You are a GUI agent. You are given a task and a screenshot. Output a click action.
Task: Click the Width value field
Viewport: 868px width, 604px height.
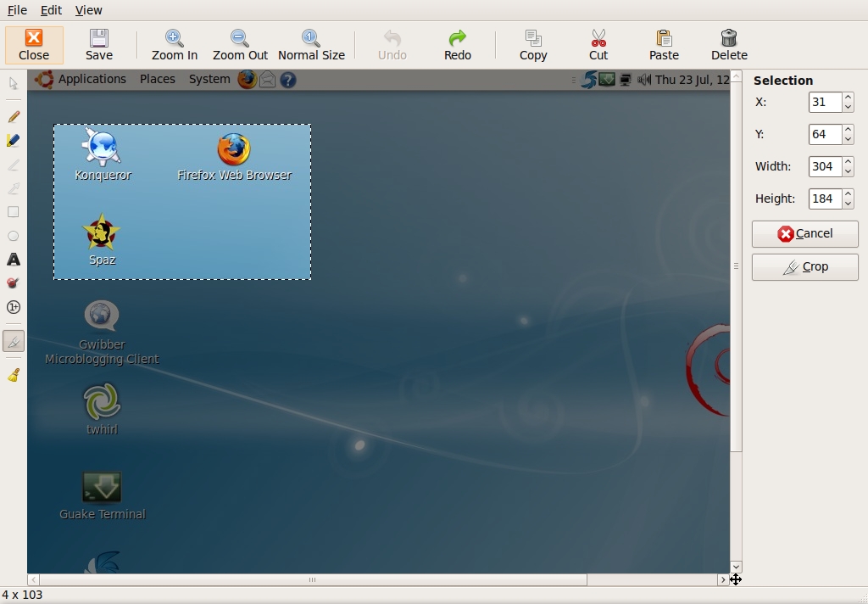tap(825, 166)
